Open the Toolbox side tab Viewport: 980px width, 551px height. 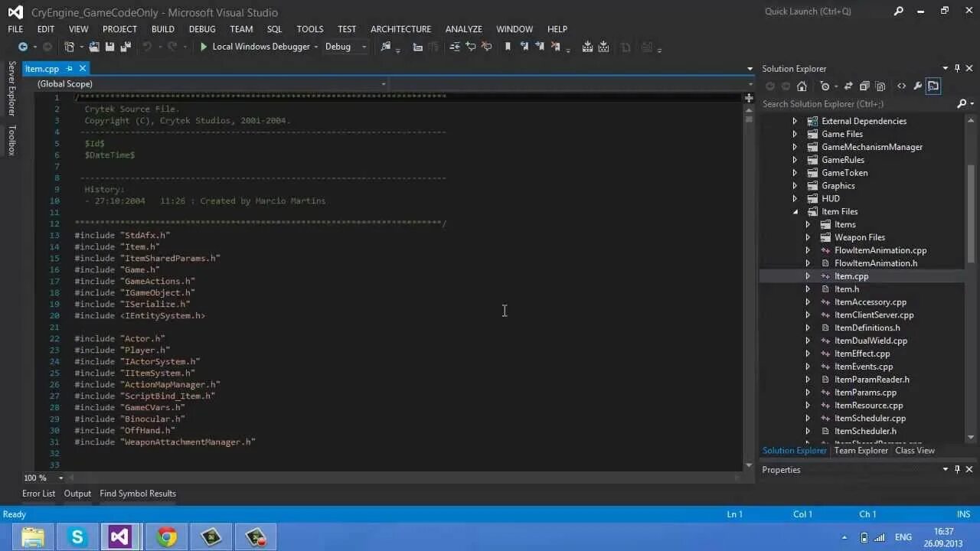[x=11, y=141]
